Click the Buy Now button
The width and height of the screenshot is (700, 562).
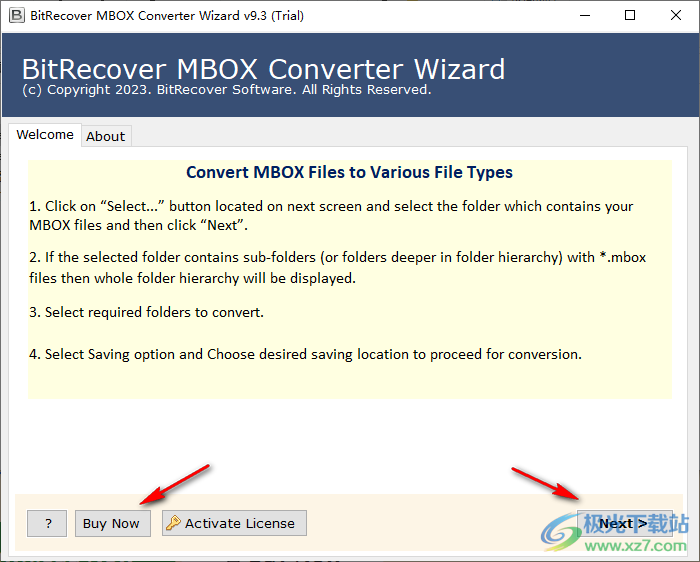pyautogui.click(x=112, y=523)
